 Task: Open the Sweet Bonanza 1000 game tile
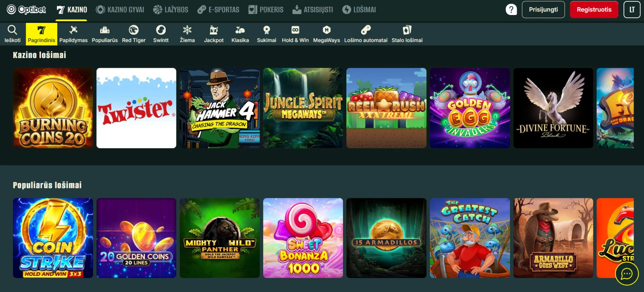(x=303, y=238)
